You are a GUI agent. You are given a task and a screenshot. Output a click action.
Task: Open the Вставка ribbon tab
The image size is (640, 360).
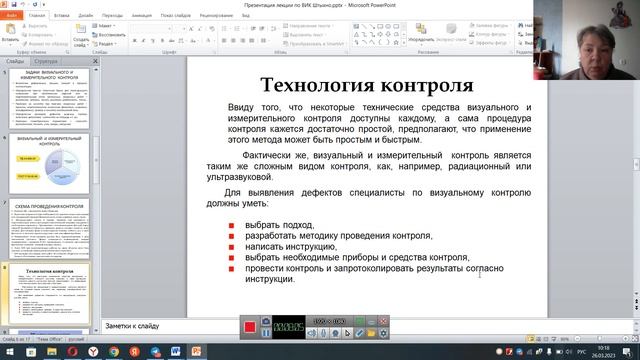click(62, 16)
